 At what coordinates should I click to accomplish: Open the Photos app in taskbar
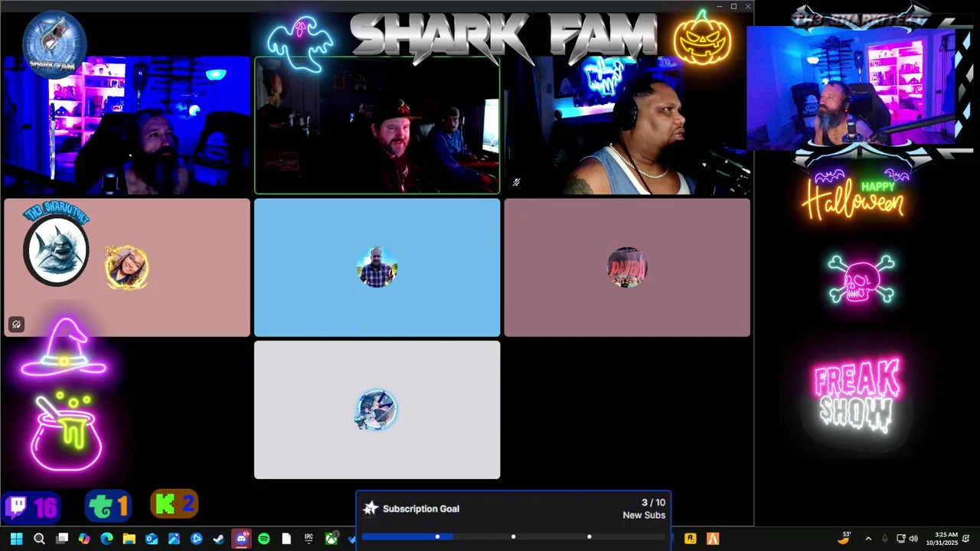click(174, 539)
